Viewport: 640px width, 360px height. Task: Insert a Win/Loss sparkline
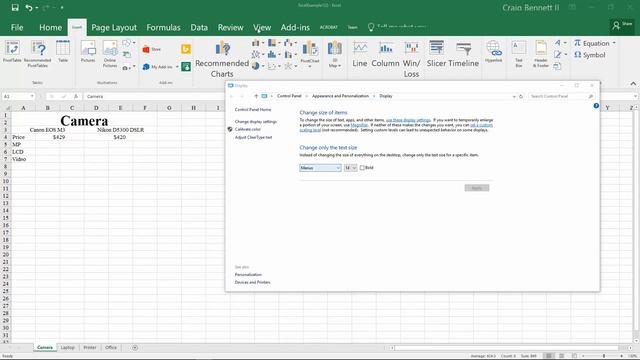click(411, 59)
